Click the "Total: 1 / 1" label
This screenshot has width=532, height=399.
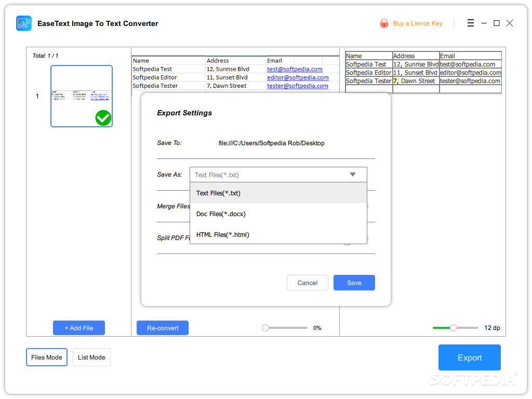(45, 56)
